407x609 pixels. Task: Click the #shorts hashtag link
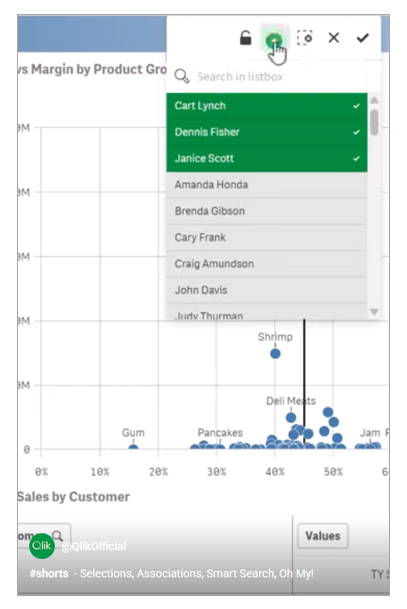tap(49, 573)
